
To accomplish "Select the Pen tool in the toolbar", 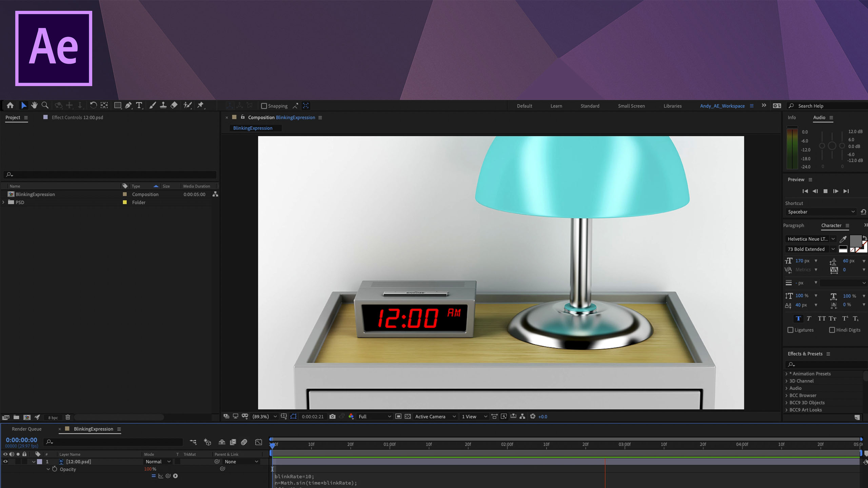I will tap(128, 106).
